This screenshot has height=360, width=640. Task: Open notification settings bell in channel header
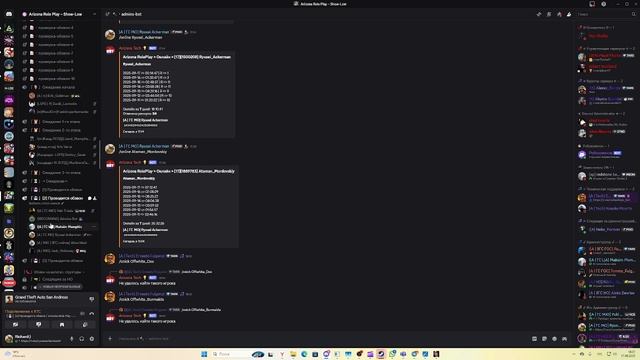pyautogui.click(x=549, y=14)
